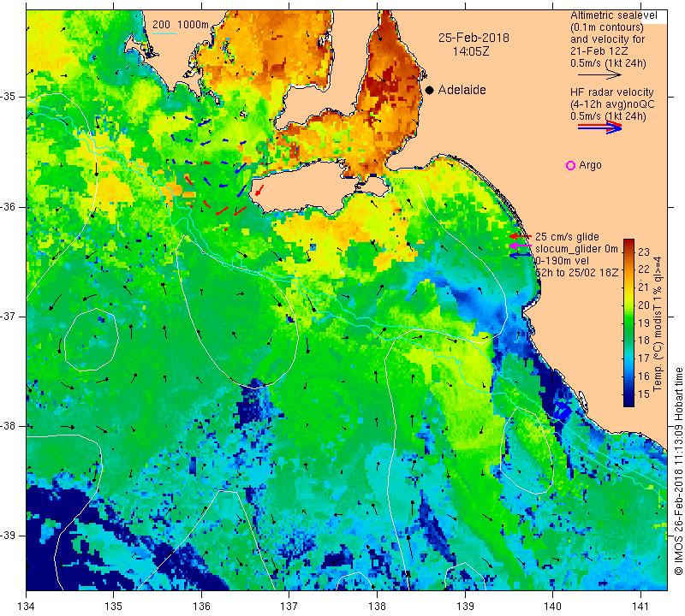Click the red 25 cm/s glide arrow
685x616 pixels.
521,236
